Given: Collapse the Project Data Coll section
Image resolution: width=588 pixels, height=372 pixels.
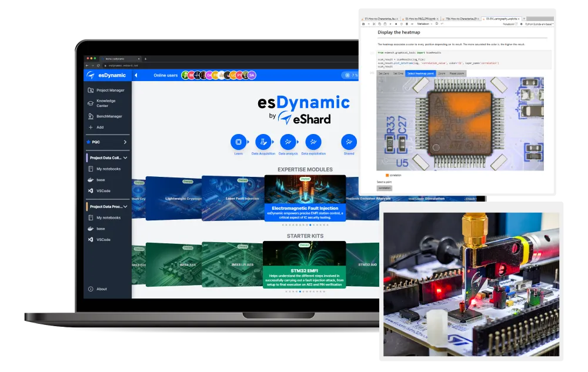Looking at the screenshot, I should point(125,158).
